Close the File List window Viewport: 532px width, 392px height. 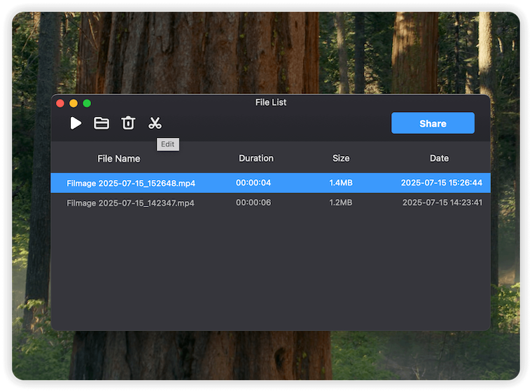(60, 103)
